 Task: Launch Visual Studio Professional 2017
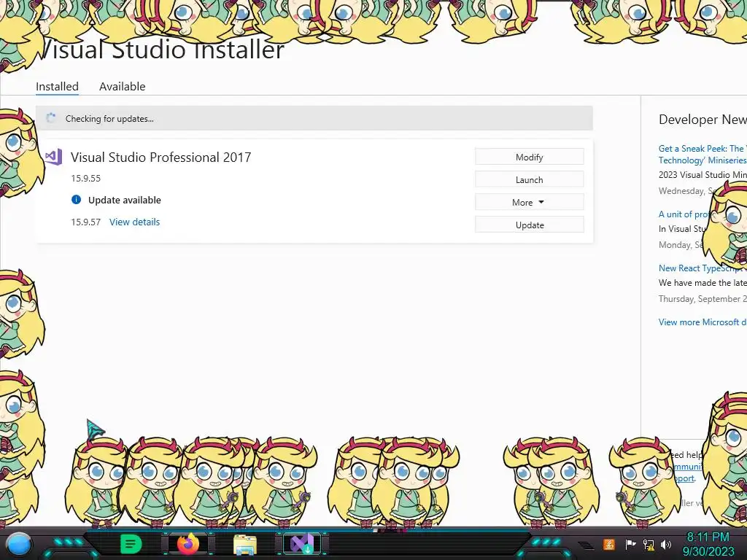pyautogui.click(x=530, y=179)
